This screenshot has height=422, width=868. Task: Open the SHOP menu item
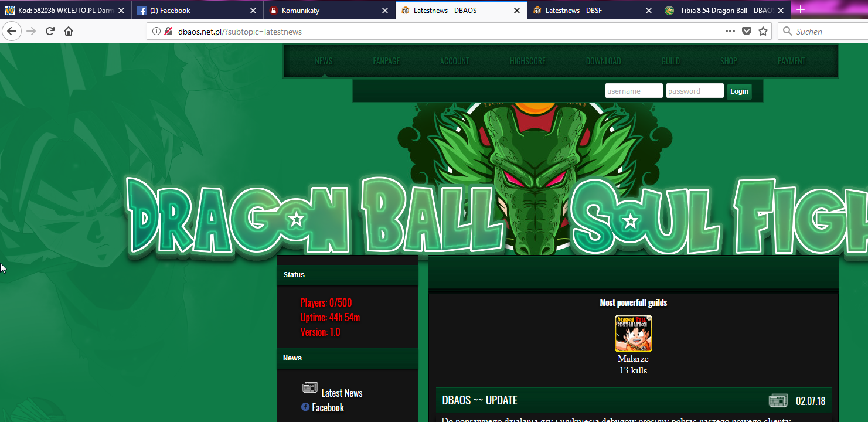pos(729,61)
